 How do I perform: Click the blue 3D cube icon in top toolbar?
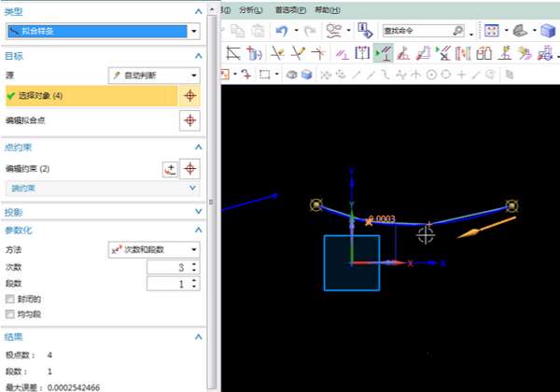(x=548, y=30)
